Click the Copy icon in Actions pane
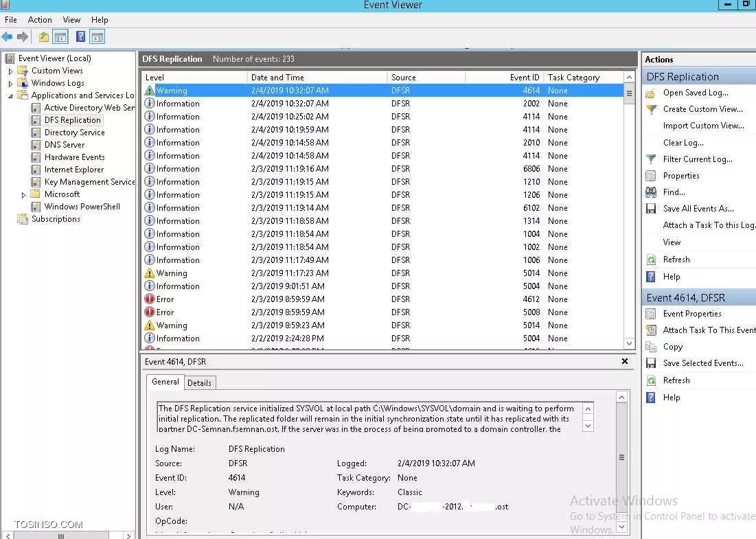The height and width of the screenshot is (539, 756). pos(651,347)
